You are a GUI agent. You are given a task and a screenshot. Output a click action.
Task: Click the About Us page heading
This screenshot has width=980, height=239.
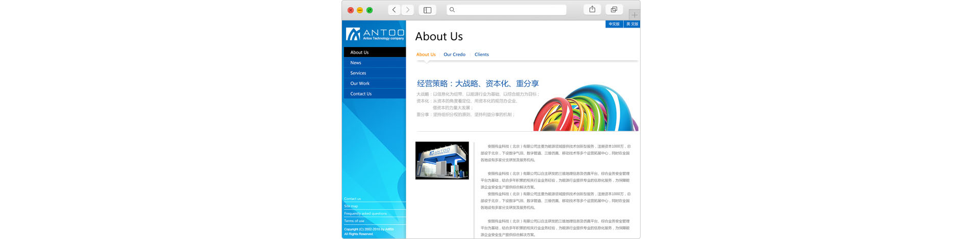(439, 36)
